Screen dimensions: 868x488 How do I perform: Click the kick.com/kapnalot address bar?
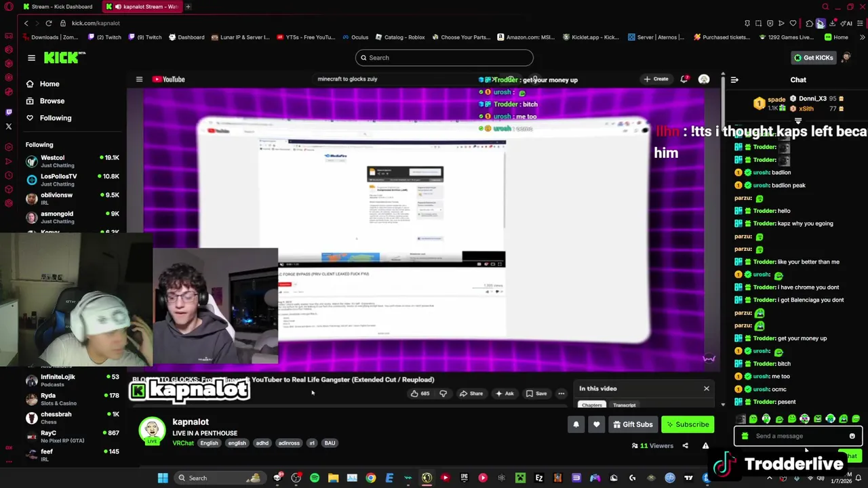pos(96,23)
